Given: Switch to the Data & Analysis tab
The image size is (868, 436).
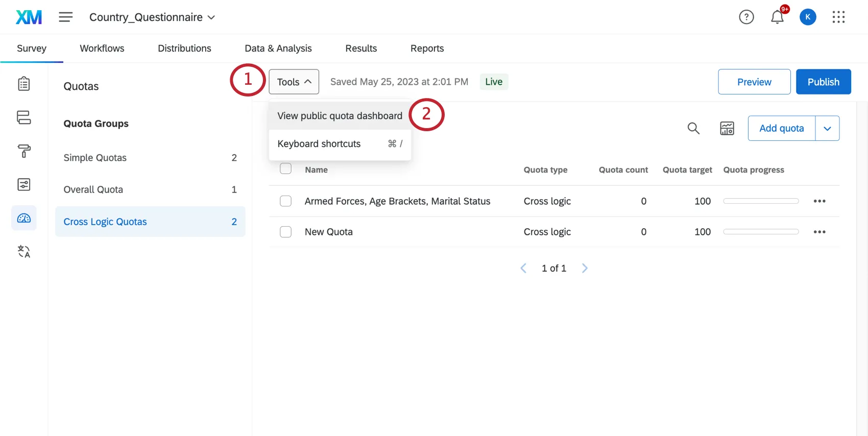Looking at the screenshot, I should click(x=278, y=49).
